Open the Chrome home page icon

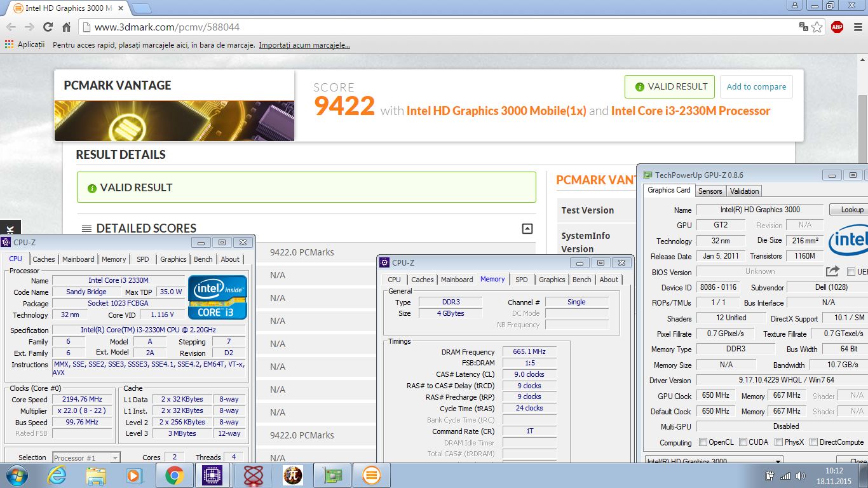66,27
